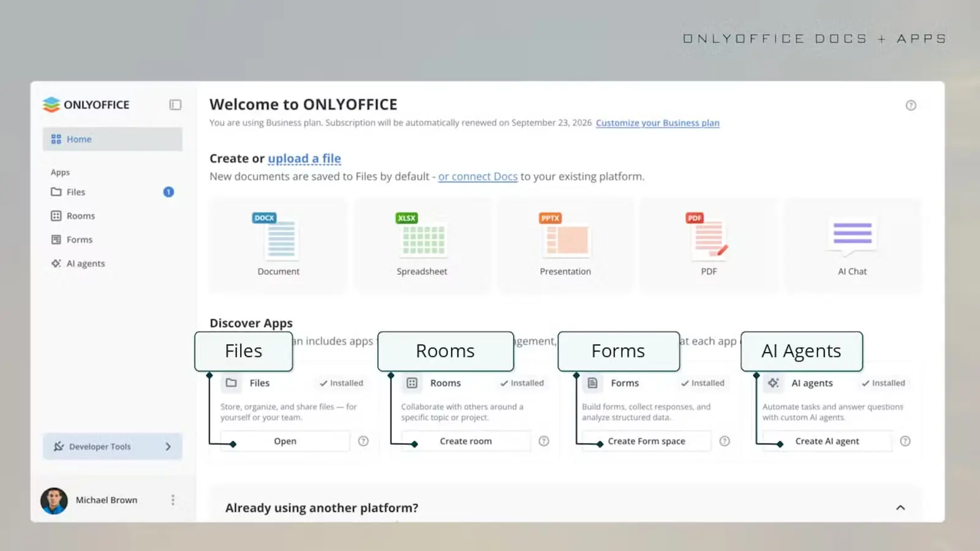Open help icon next to Create room
This screenshot has height=551, width=980.
click(544, 441)
